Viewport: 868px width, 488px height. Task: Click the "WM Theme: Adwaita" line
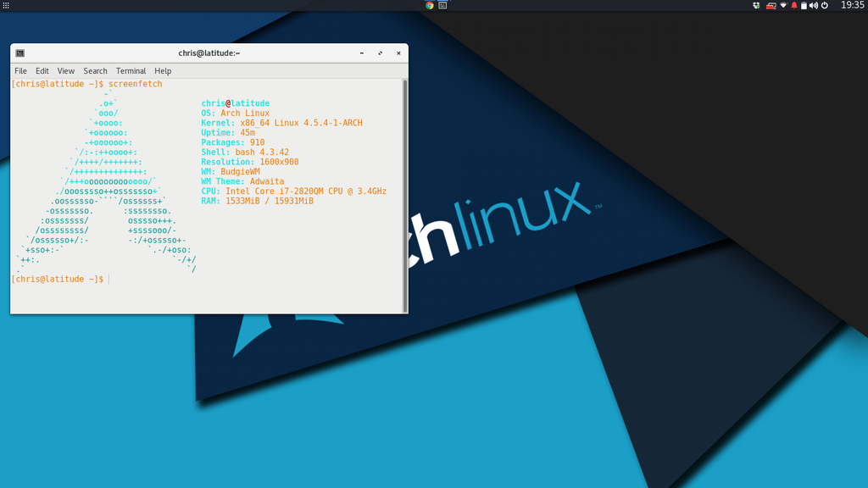(x=242, y=181)
